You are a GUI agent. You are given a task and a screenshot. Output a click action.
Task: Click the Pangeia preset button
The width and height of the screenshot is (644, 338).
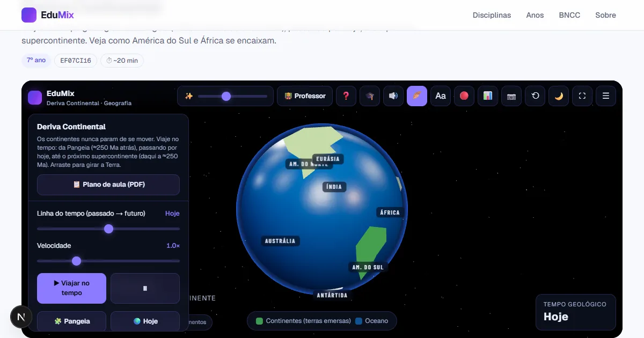[72, 321]
